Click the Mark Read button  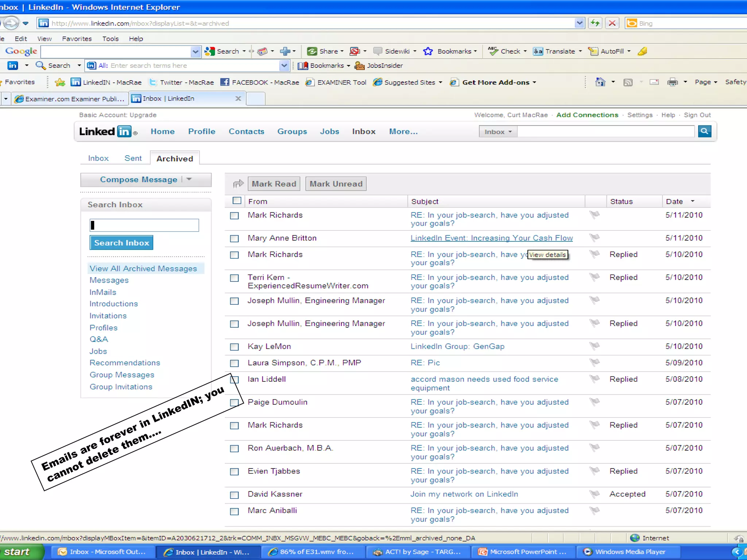point(274,184)
